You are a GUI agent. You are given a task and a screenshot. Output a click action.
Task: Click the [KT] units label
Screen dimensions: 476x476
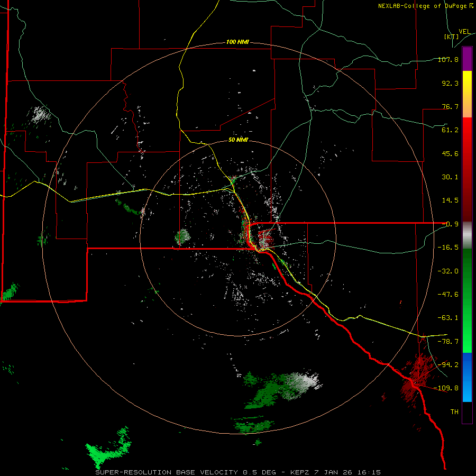(x=451, y=36)
